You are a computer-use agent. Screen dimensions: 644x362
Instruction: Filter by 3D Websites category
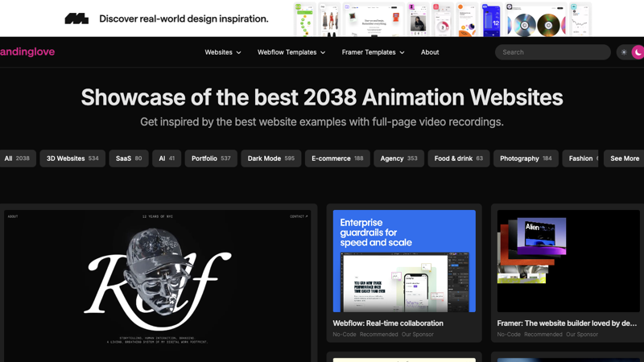click(72, 158)
